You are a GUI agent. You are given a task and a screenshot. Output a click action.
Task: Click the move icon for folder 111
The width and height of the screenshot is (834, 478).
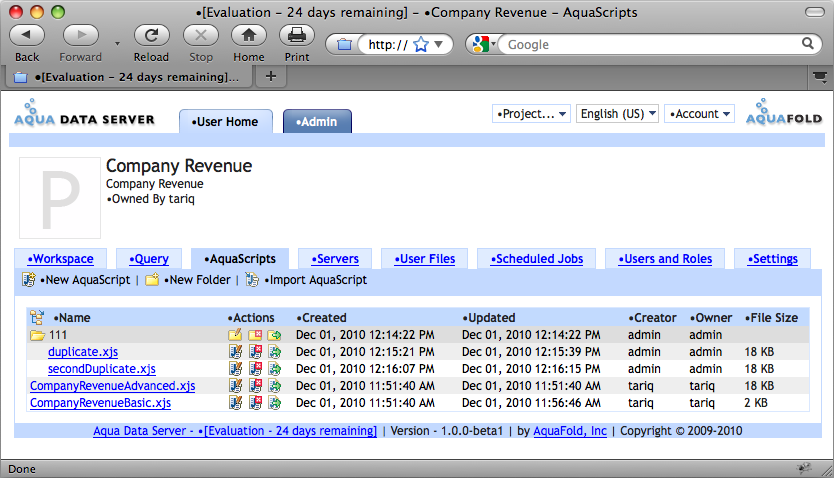coord(274,335)
